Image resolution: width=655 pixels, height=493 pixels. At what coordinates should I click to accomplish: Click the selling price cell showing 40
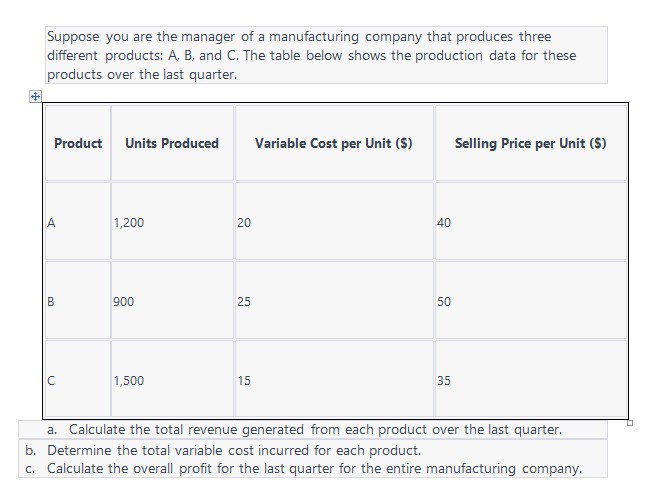tap(531, 221)
